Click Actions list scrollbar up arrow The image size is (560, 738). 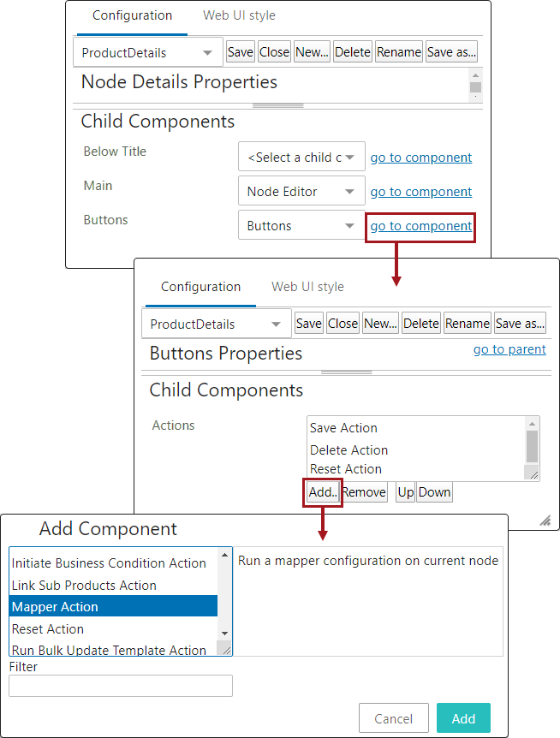pos(532,424)
